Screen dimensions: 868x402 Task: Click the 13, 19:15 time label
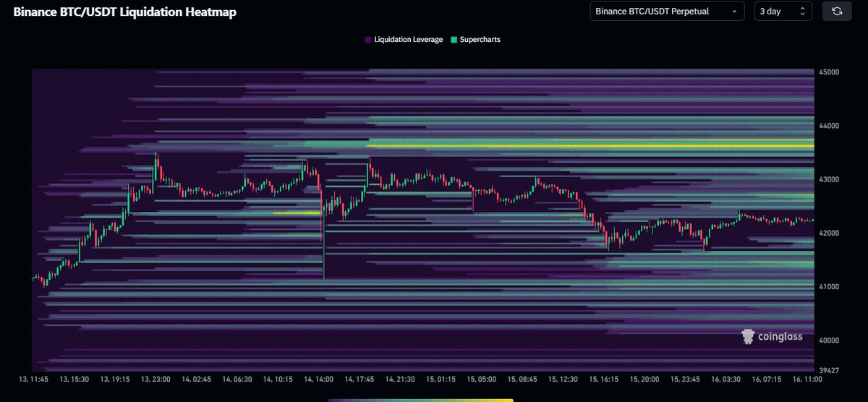115,379
